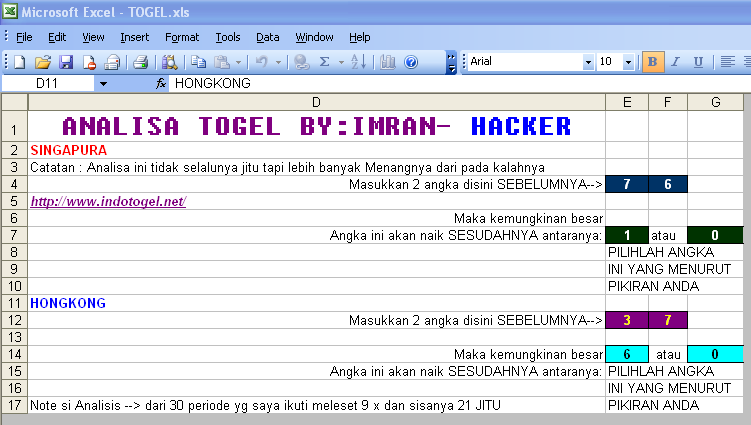751x425 pixels.
Task: Open the Research binoculars icon
Action: [169, 62]
